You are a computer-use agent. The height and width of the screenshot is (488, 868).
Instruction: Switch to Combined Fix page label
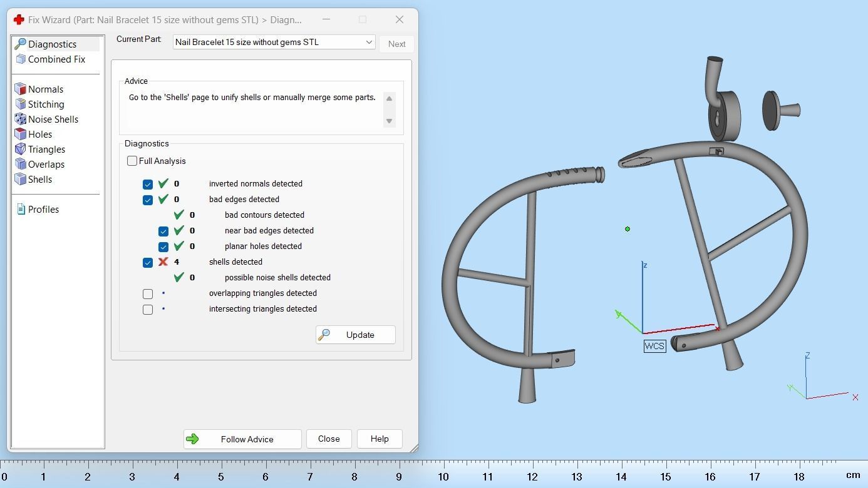point(56,59)
